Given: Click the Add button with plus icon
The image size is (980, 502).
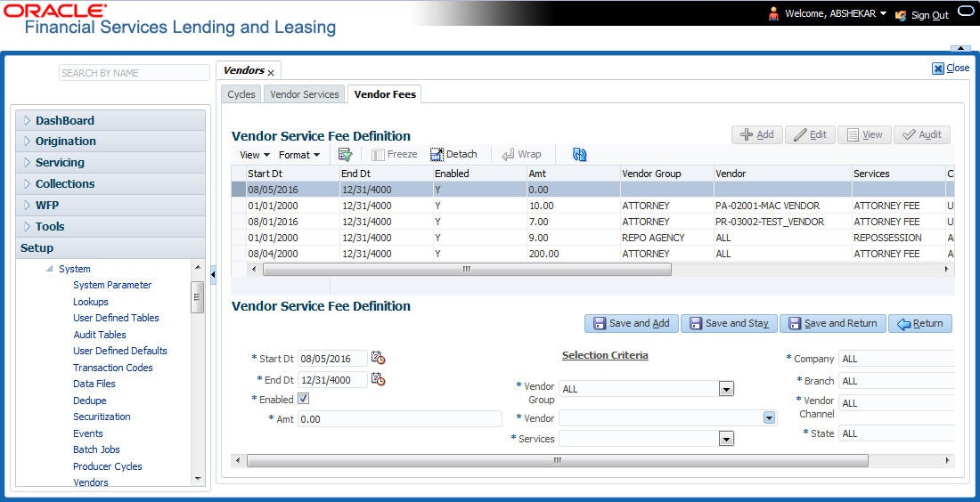Looking at the screenshot, I should tap(757, 134).
